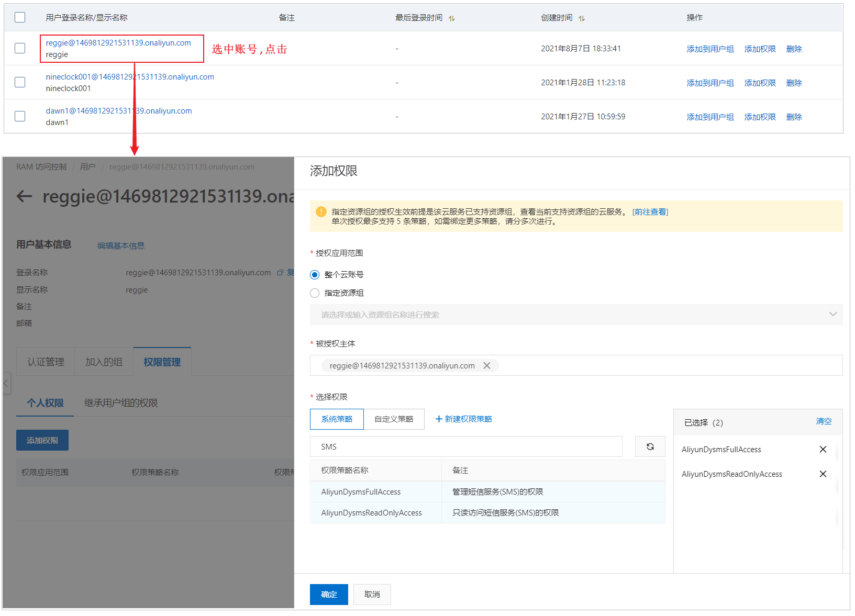Click the back arrow beside reggie username
Image resolution: width=855 pixels, height=616 pixels.
click(x=24, y=196)
